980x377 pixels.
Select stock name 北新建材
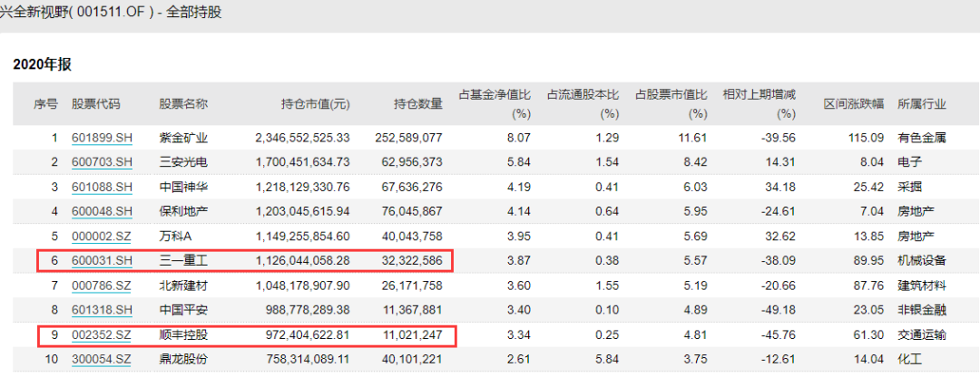183,285
